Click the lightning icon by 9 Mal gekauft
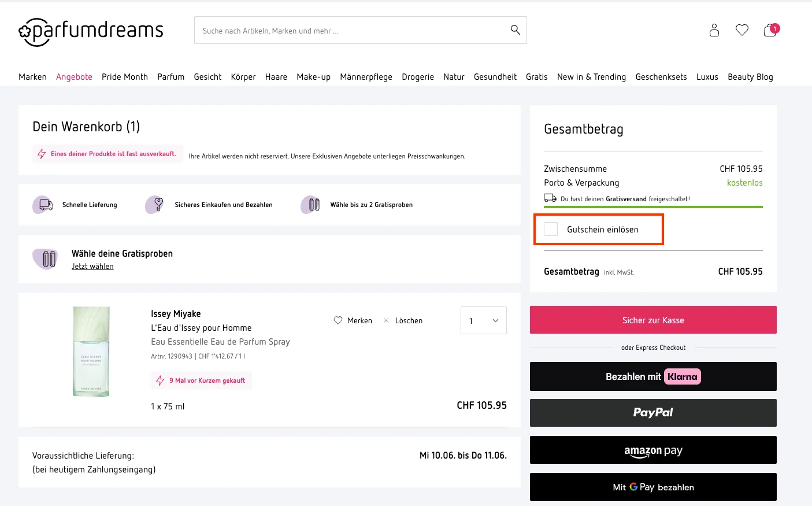Screen dimensions: 812x506 tap(160, 381)
